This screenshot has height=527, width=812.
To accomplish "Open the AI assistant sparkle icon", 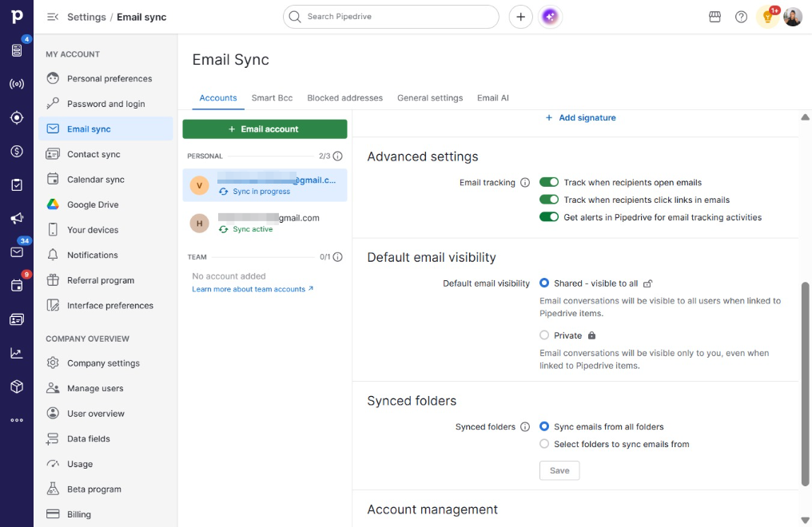I will pos(550,17).
